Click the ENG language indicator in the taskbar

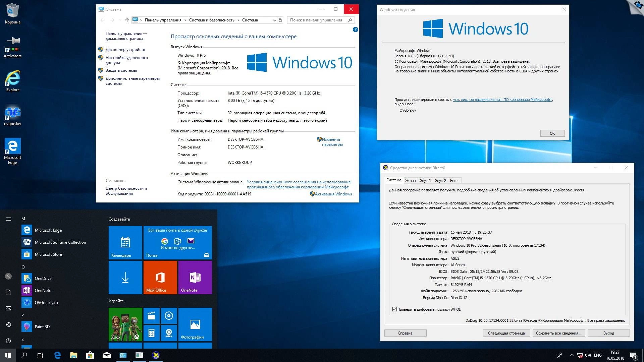coord(598,355)
